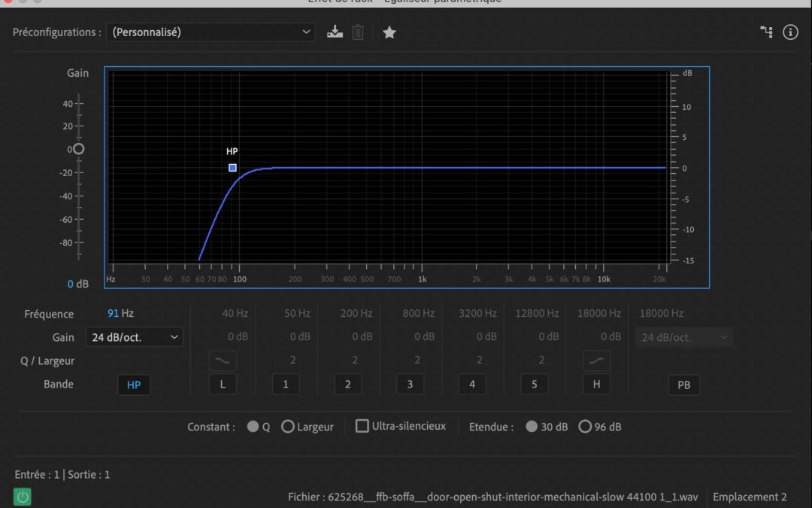Select the low shelf curve type icon
Screen dimensions: 812x508
pos(223,360)
